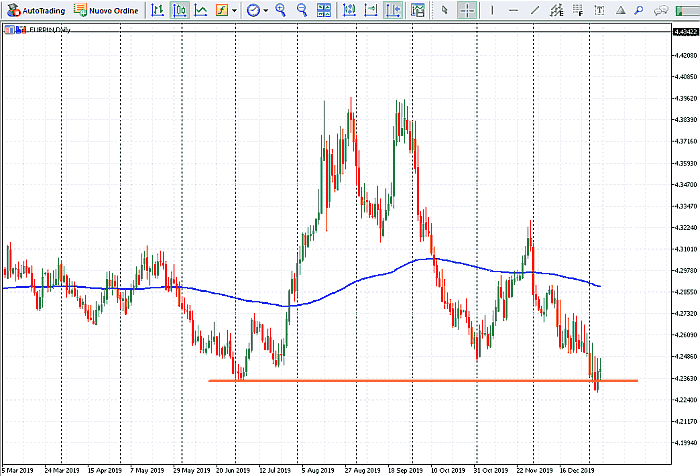The width and height of the screenshot is (700, 476).
Task: Tile chart windows with grid icon
Action: 324,10
